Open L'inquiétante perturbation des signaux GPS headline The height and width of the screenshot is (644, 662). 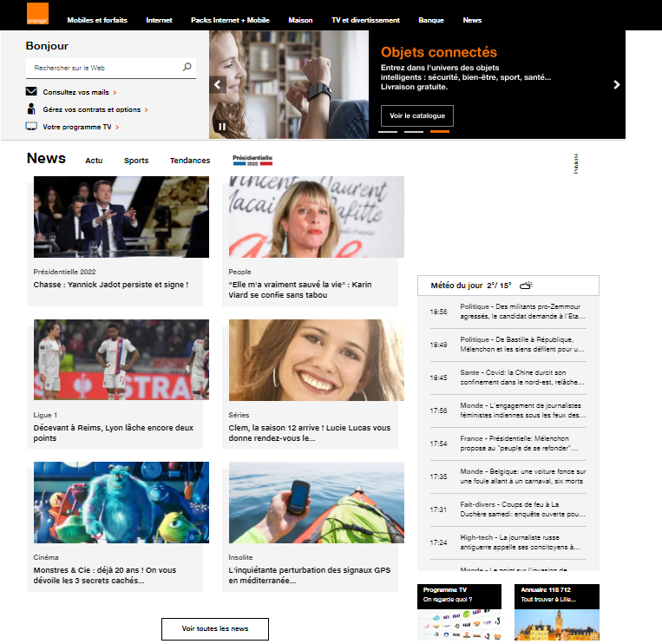[310, 575]
